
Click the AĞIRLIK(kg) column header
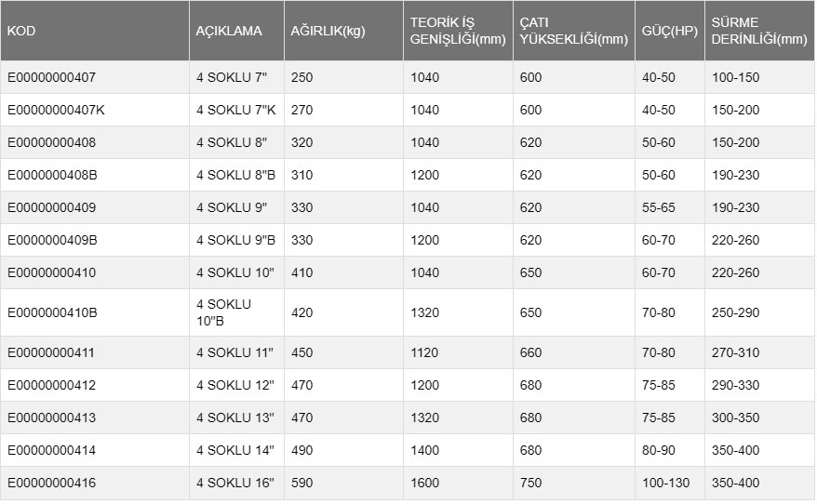point(328,31)
